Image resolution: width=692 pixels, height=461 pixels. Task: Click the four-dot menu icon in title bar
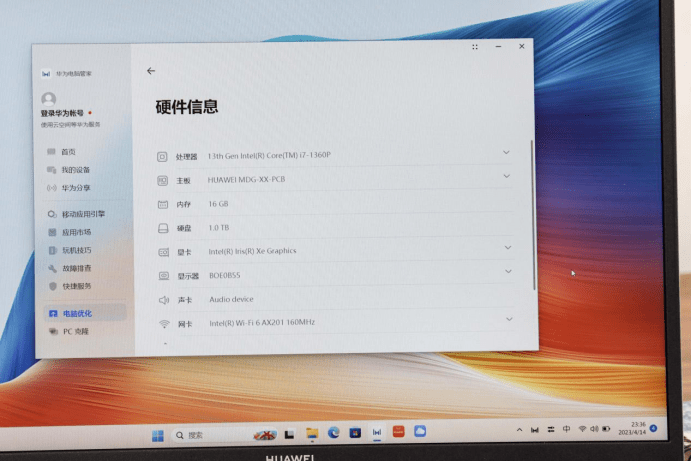point(475,47)
